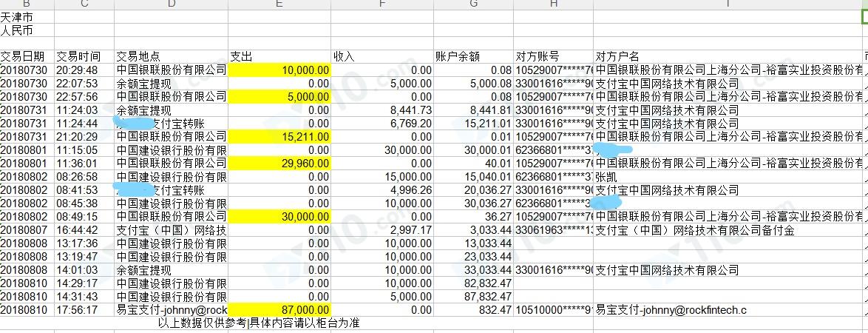Click the final balance cell 832.47
868x333 pixels.
pyautogui.click(x=473, y=310)
